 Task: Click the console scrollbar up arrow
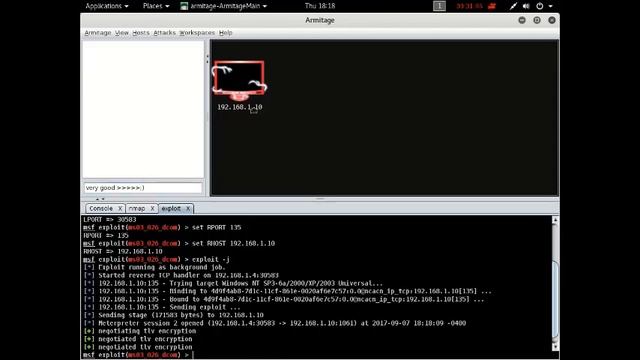pyautogui.click(x=555, y=220)
